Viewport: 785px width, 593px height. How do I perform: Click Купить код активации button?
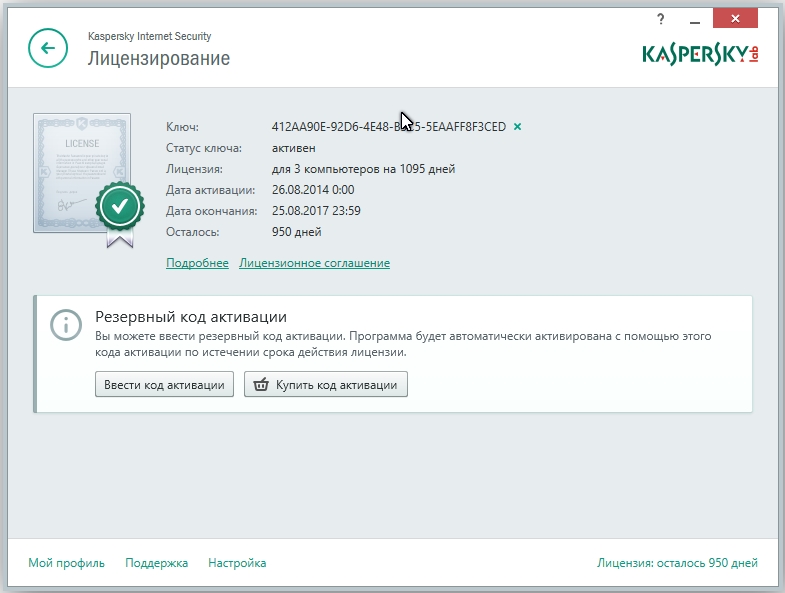326,384
